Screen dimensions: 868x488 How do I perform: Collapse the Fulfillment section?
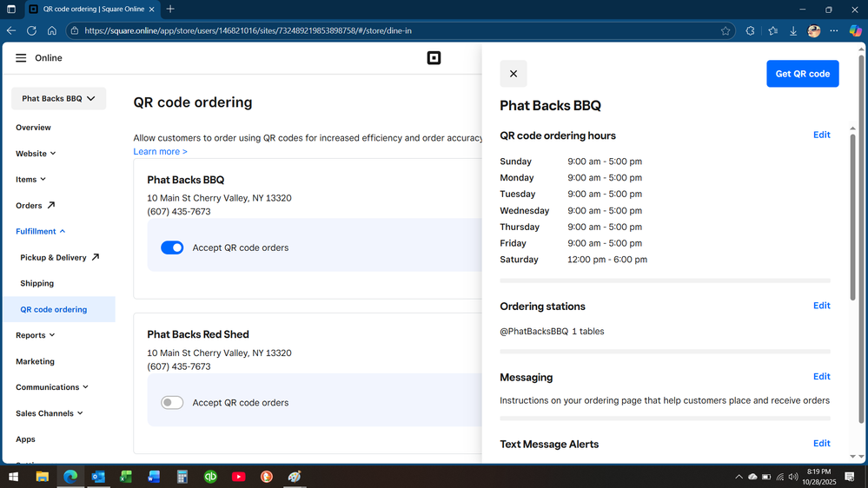pyautogui.click(x=40, y=232)
